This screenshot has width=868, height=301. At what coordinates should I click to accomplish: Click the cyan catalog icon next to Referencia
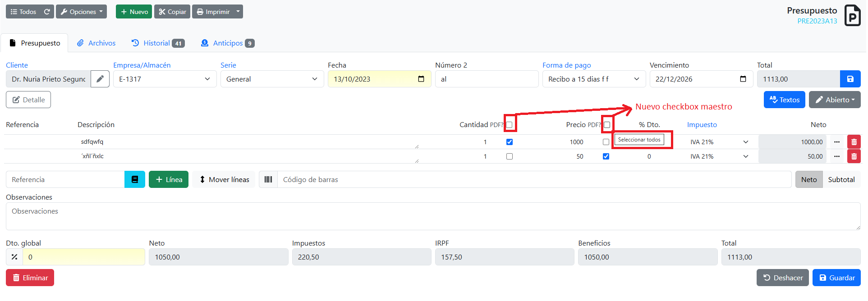tap(134, 179)
